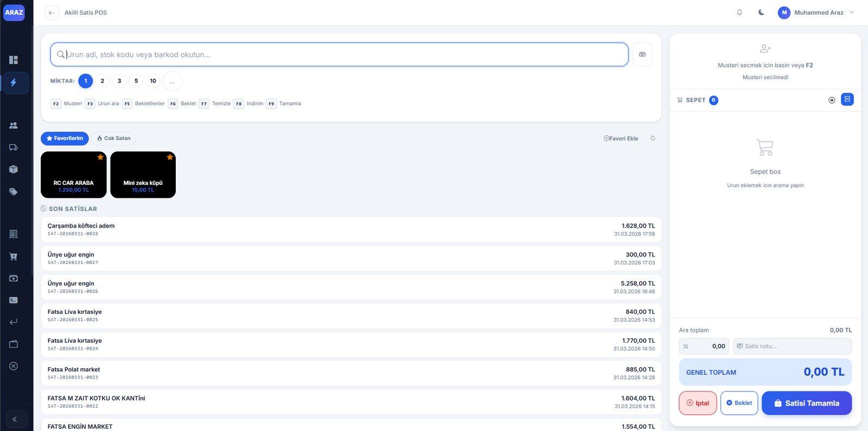Image resolution: width=868 pixels, height=431 pixels.
Task: Click the add customer person icon
Action: (765, 49)
